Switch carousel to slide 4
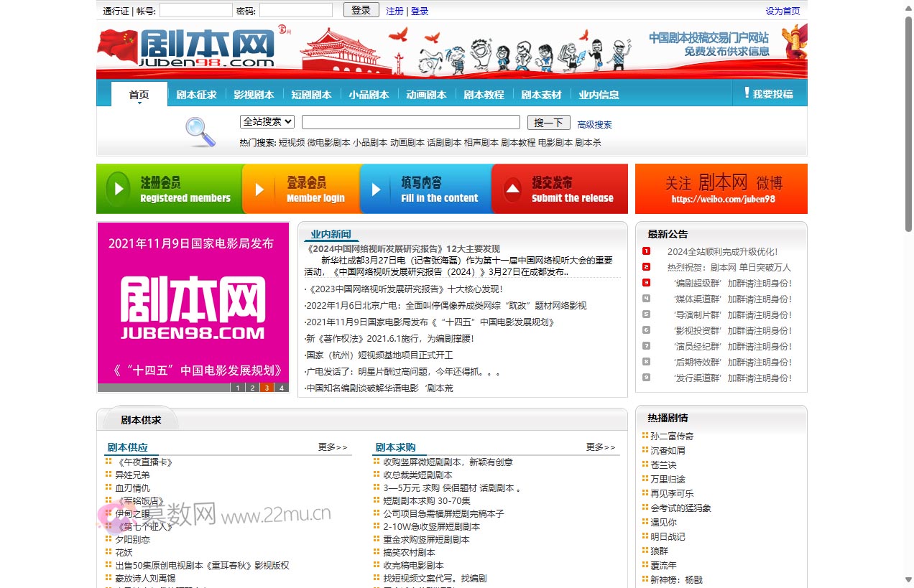The height and width of the screenshot is (588, 914). click(x=281, y=388)
